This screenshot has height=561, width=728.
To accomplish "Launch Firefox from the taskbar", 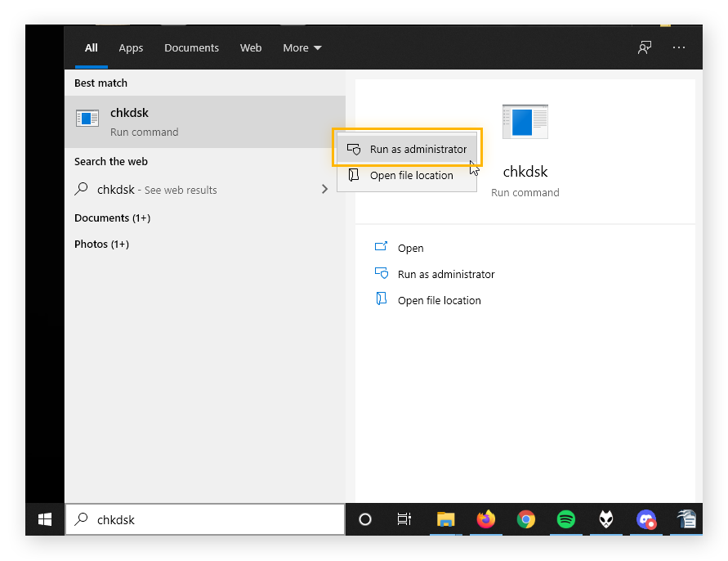I will [x=485, y=519].
